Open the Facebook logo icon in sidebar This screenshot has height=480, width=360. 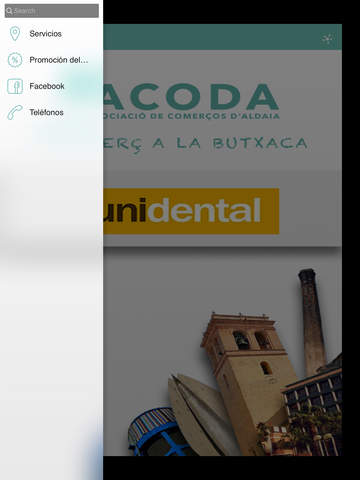[15, 86]
